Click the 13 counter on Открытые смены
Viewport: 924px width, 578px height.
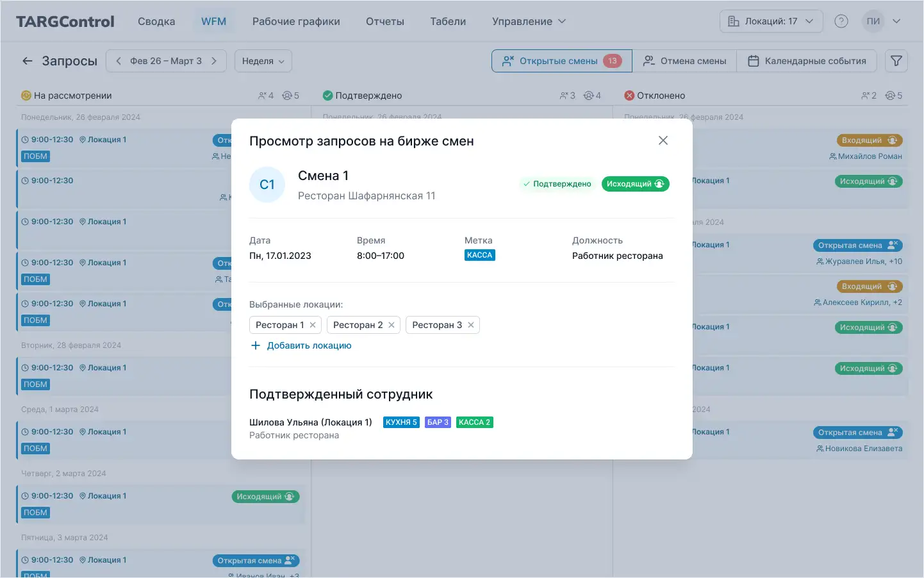[613, 61]
